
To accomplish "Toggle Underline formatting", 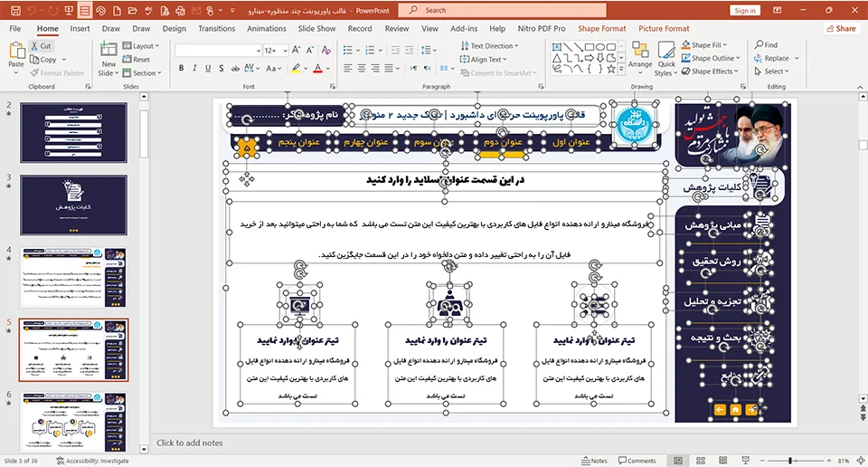I will pyautogui.click(x=208, y=68).
